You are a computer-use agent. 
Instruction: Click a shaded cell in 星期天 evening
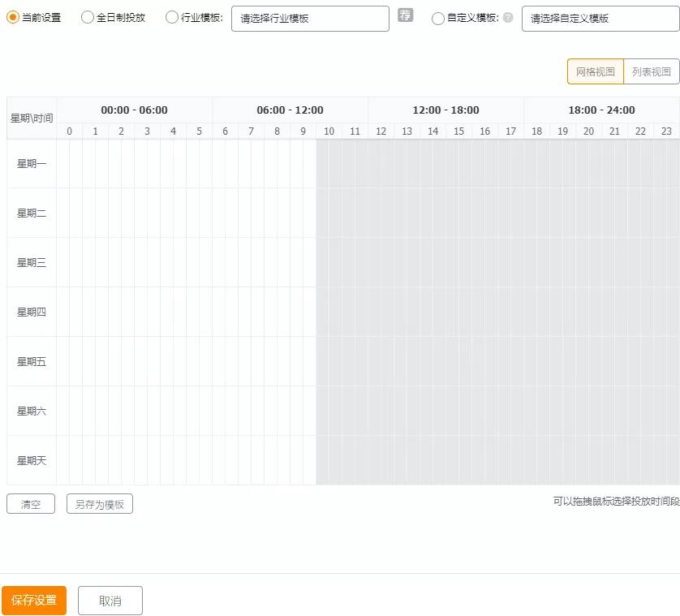587,460
